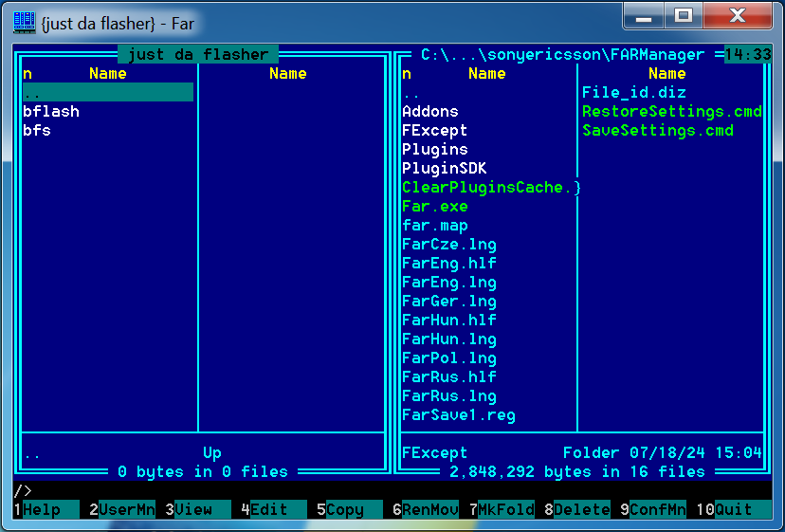The image size is (785, 532).
Task: Click the 3View function key
Action: coord(198,509)
